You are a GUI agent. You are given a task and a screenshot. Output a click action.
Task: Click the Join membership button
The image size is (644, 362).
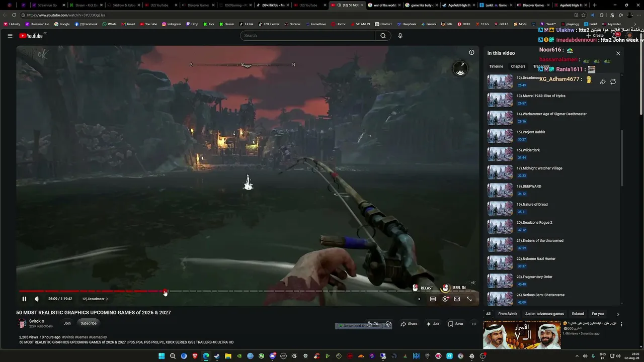[67, 323]
